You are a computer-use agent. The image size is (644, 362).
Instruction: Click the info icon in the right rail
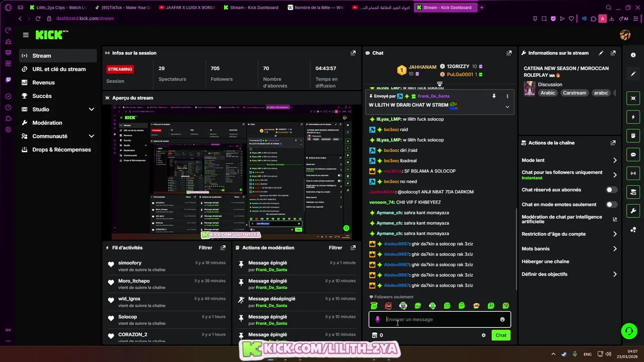633,55
